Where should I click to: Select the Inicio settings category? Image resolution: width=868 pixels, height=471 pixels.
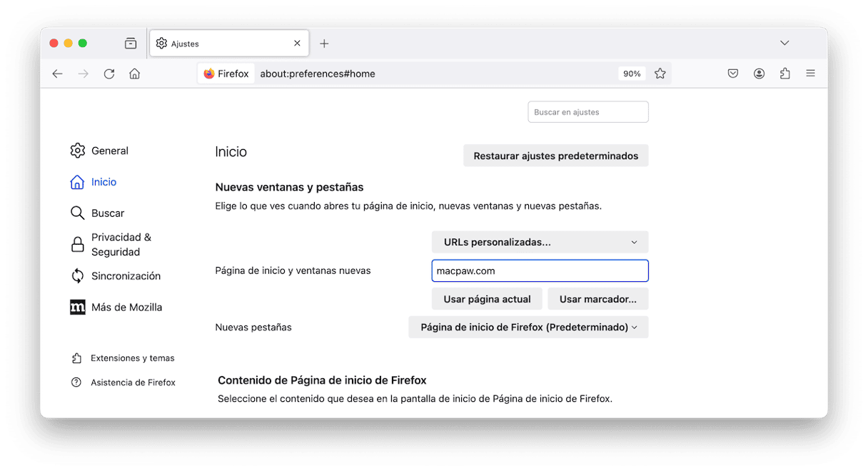(x=94, y=182)
